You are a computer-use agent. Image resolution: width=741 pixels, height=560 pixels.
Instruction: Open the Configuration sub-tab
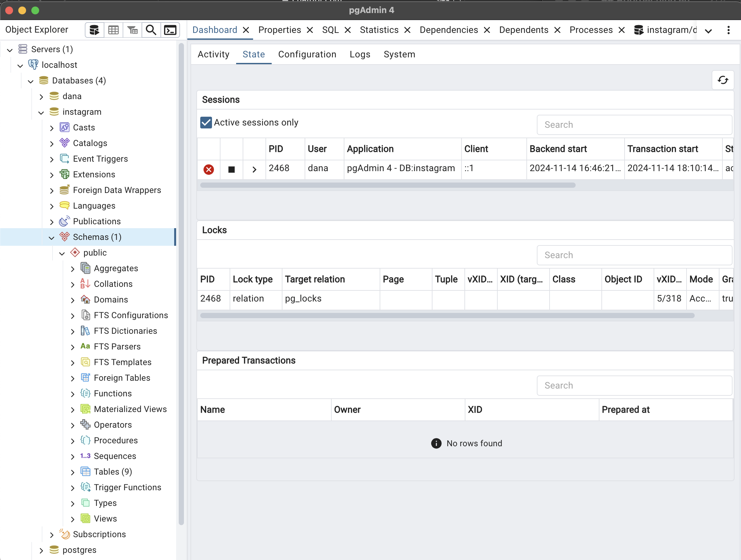click(307, 54)
